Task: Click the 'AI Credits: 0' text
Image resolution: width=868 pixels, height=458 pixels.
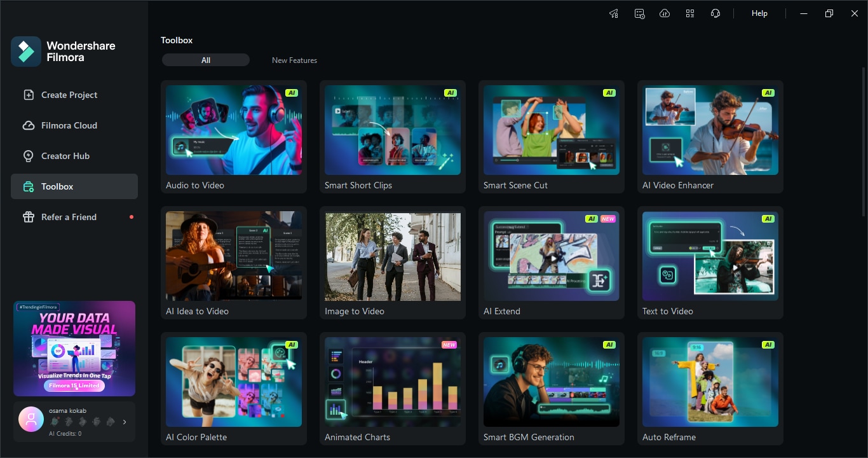Action: coord(65,434)
